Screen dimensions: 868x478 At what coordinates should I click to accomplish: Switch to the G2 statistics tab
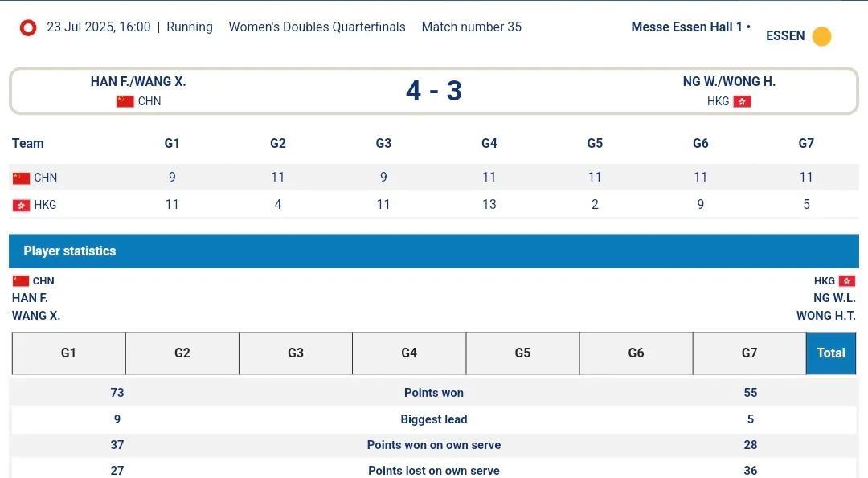point(182,353)
